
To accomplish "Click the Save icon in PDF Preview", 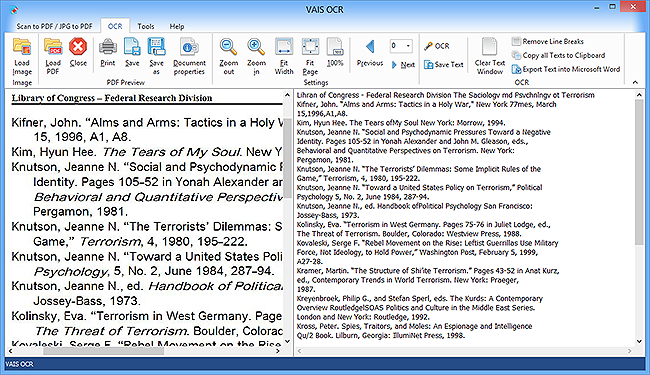I will pyautogui.click(x=132, y=52).
